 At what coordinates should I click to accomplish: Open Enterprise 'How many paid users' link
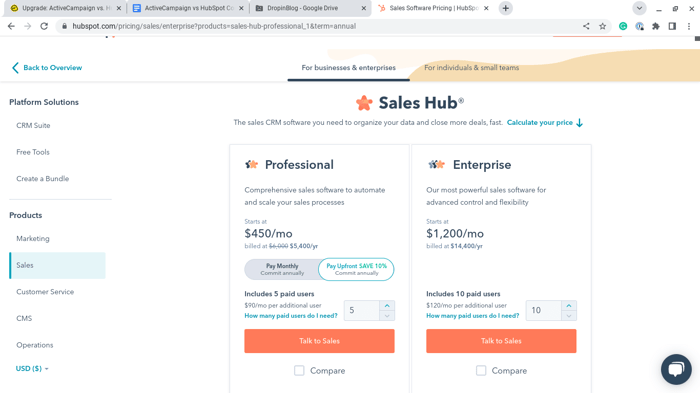(472, 316)
